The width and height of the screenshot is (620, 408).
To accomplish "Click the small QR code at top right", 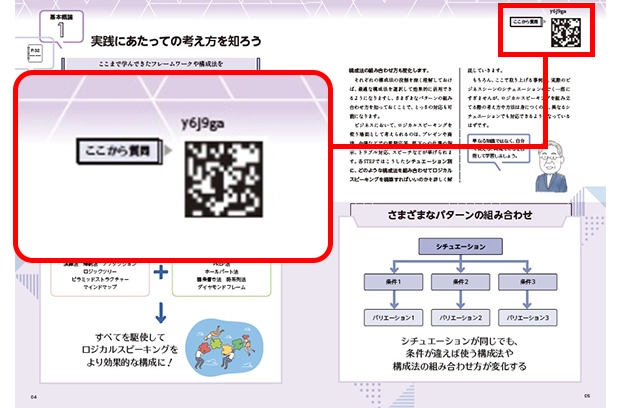I will (566, 32).
